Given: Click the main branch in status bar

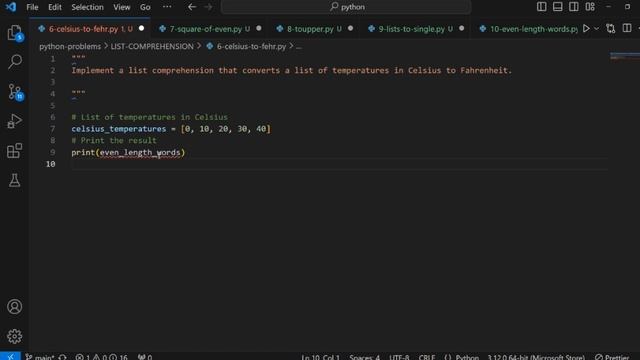Looking at the screenshot, I should (x=40, y=357).
